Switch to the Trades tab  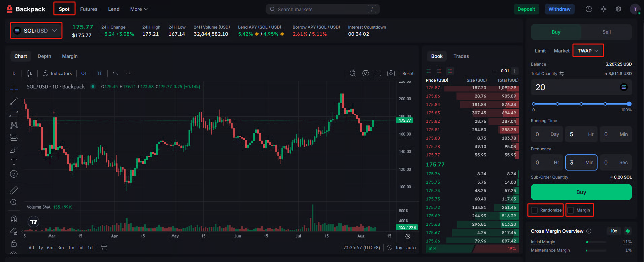coord(461,56)
